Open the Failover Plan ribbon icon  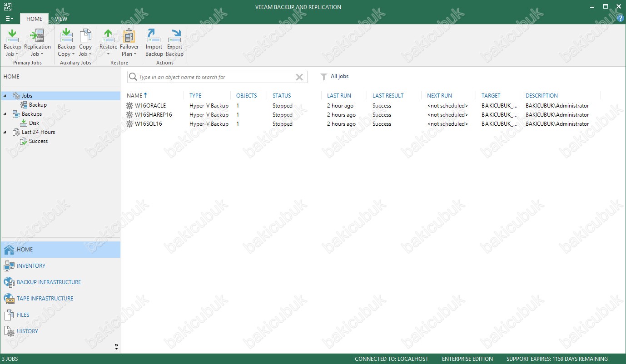(x=129, y=43)
